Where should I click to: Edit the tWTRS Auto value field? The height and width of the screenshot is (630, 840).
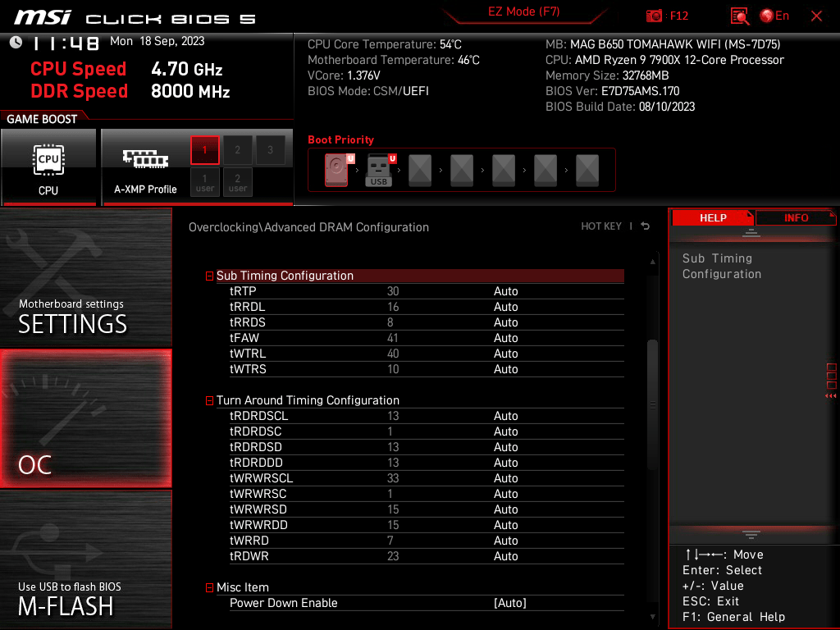coord(505,369)
